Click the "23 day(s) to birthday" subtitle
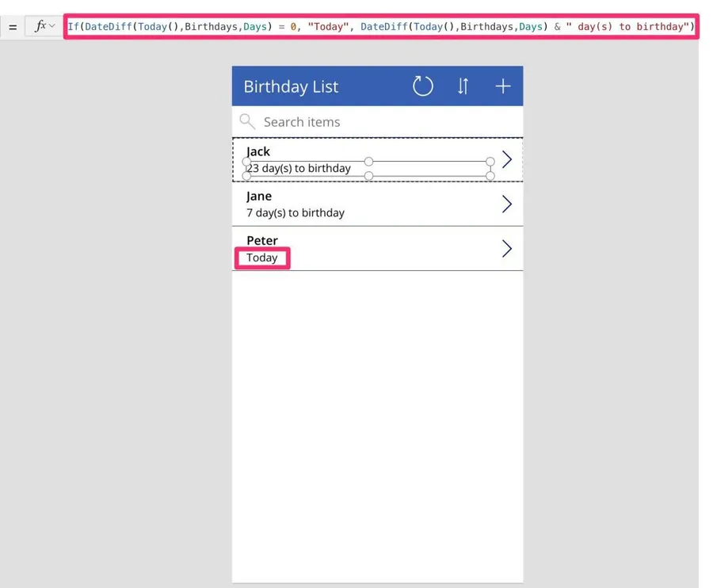The width and height of the screenshot is (713, 588). point(301,168)
